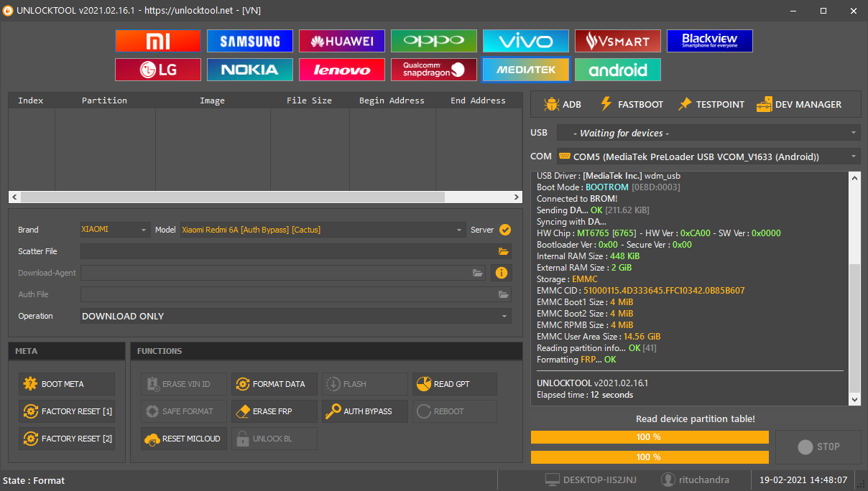Select the MediaTek brand logo
Image resolution: width=868 pixels, height=491 pixels.
click(526, 70)
